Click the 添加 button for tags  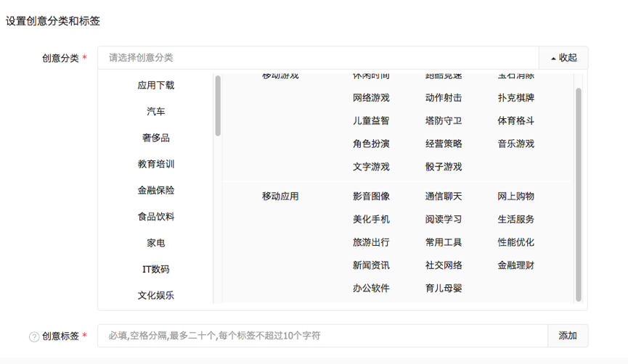tap(568, 336)
